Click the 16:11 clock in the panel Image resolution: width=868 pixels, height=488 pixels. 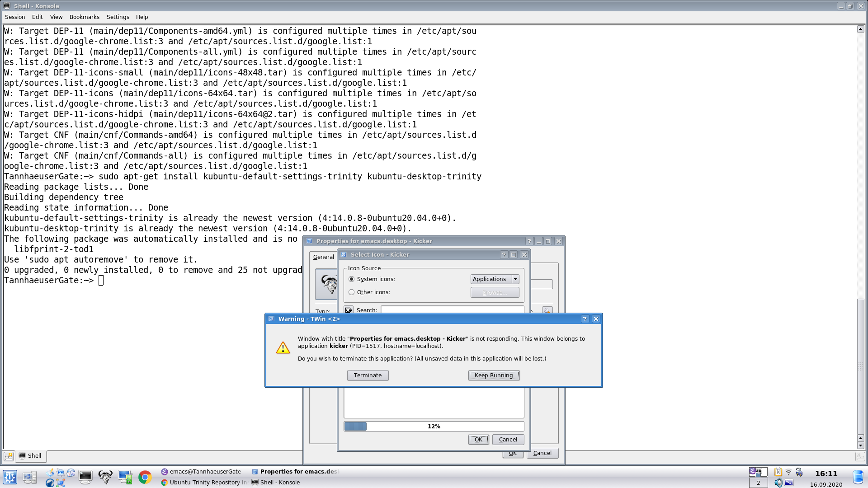pos(826,474)
